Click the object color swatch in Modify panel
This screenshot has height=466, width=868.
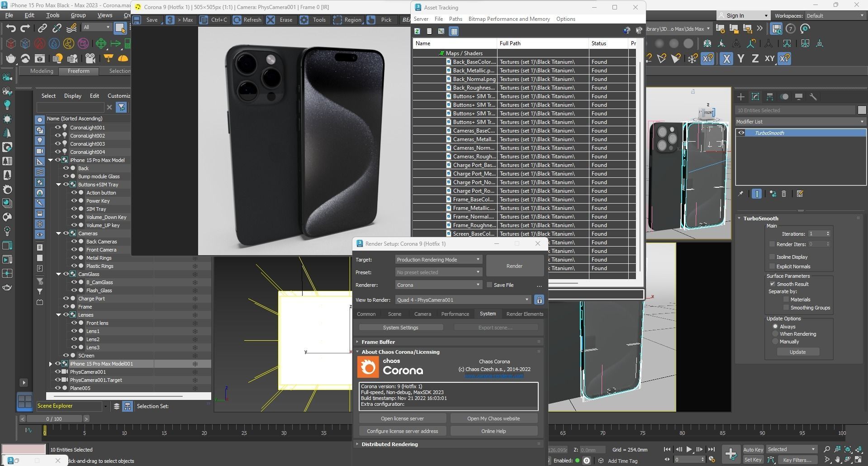[862, 110]
